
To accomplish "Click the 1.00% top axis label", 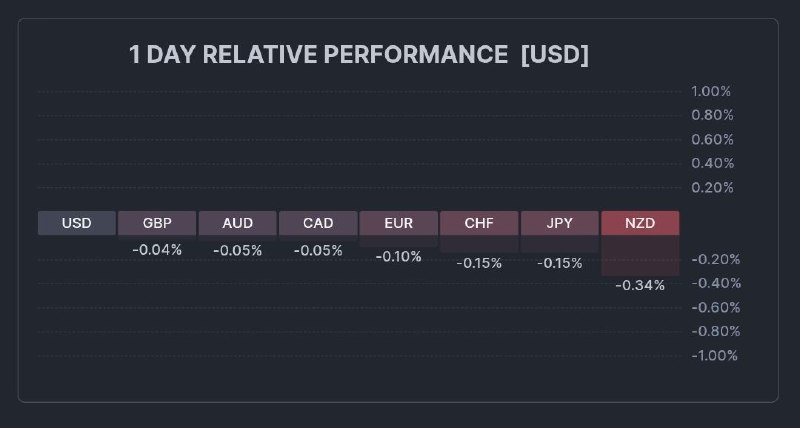I will point(712,91).
